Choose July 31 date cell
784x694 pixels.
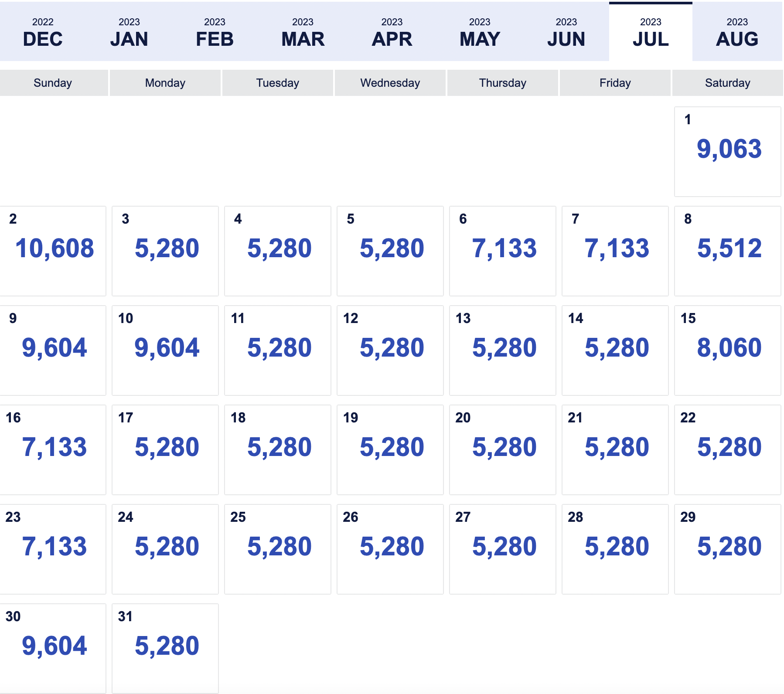pos(165,649)
